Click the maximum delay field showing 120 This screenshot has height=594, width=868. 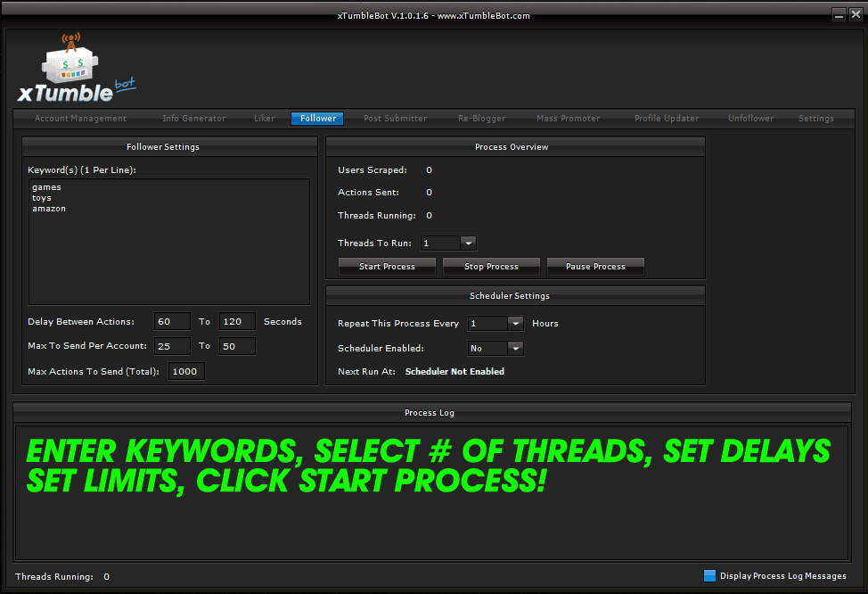(x=237, y=321)
